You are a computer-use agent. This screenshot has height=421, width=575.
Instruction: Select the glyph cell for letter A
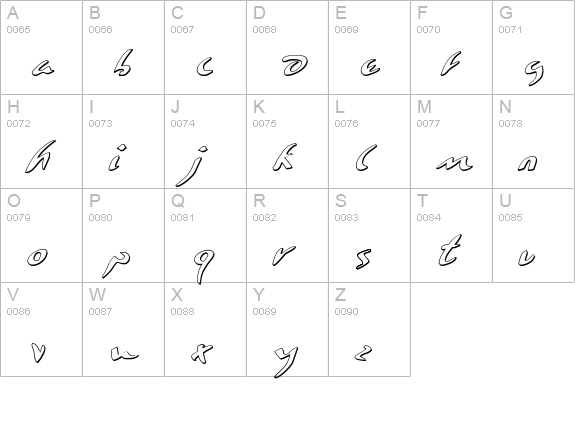pos(41,47)
